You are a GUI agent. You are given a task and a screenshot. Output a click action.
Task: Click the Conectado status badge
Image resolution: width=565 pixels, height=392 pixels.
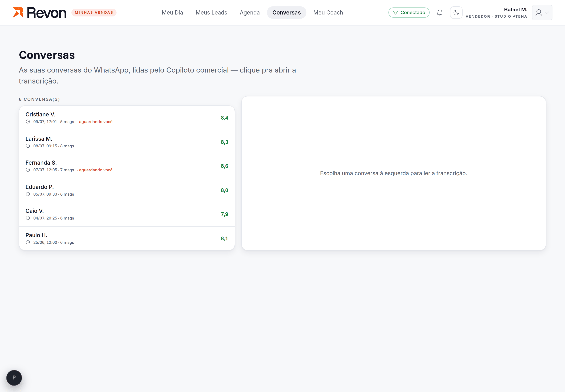(409, 13)
